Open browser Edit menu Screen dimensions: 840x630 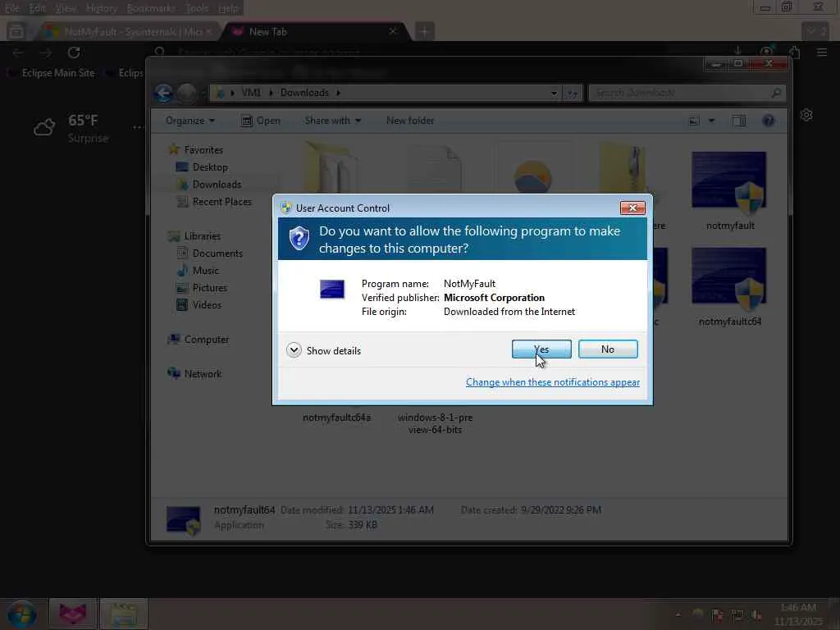[37, 8]
